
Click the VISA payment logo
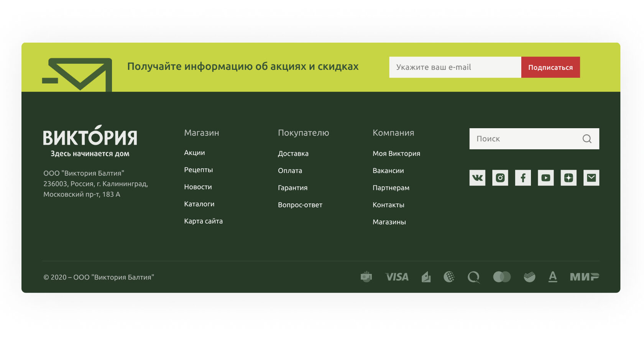(x=397, y=277)
